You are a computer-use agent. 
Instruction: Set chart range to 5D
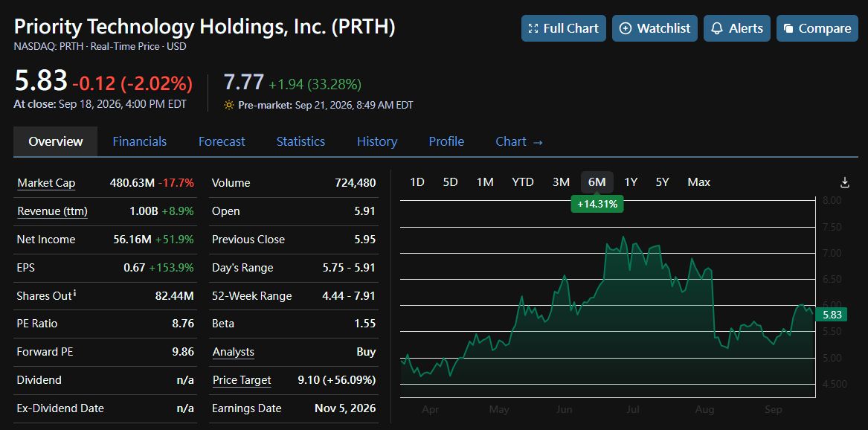coord(451,182)
